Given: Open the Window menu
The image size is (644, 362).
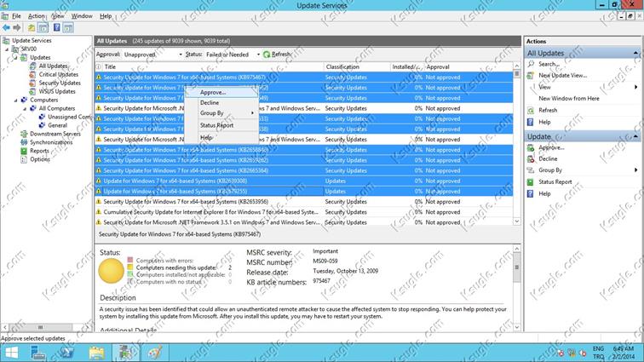Looking at the screenshot, I should click(x=82, y=16).
